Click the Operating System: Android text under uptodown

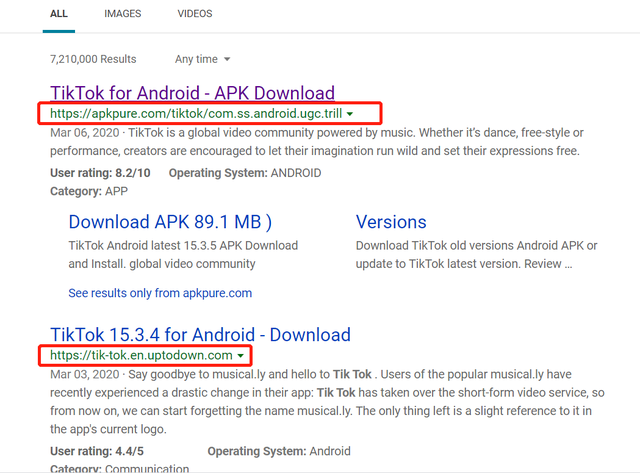(279, 451)
